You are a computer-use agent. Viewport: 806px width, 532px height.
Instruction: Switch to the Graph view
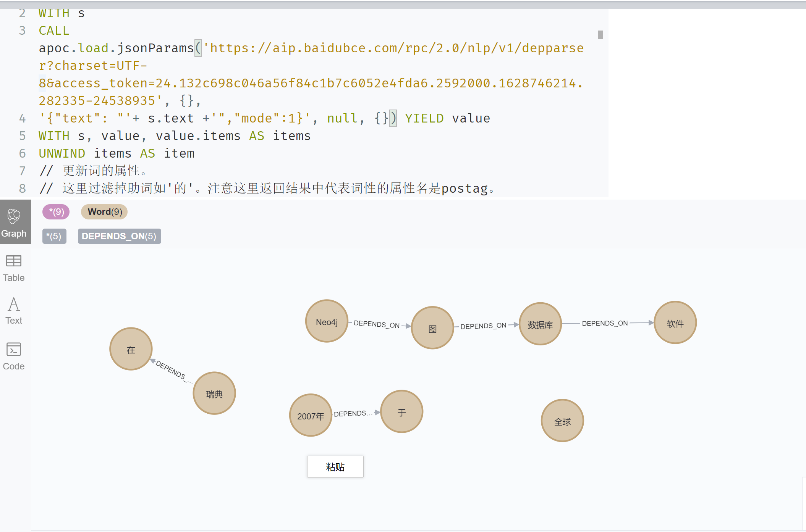tap(15, 222)
